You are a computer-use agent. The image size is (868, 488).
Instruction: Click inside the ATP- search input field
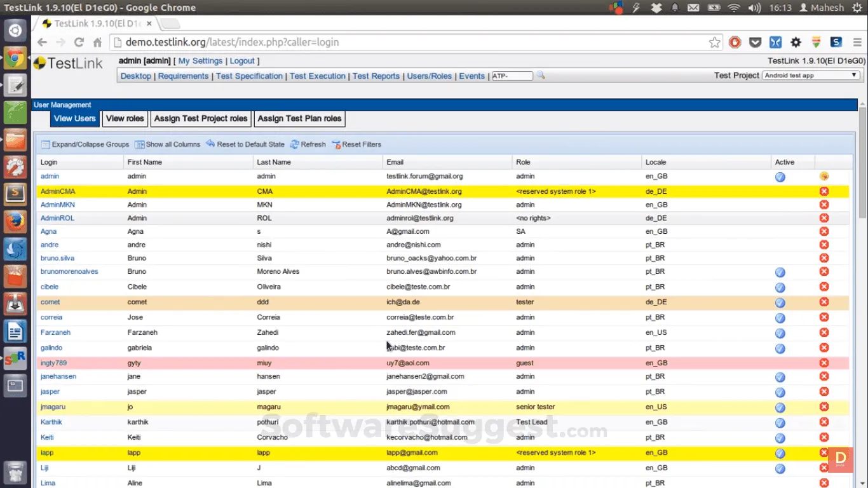(x=512, y=75)
